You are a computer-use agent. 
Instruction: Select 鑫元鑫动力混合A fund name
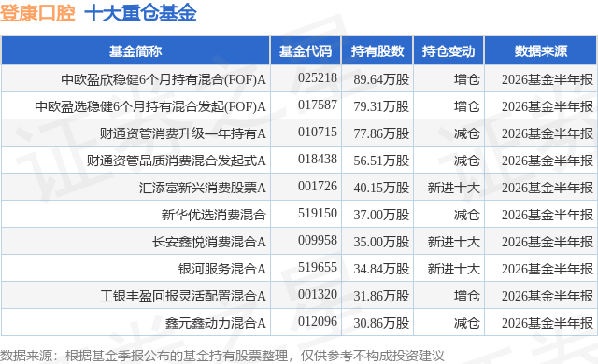[216, 323]
